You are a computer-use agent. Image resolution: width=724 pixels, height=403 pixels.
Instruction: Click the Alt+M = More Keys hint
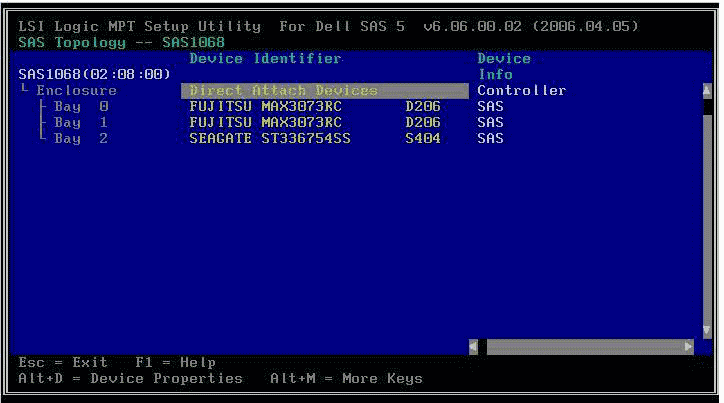click(x=346, y=379)
